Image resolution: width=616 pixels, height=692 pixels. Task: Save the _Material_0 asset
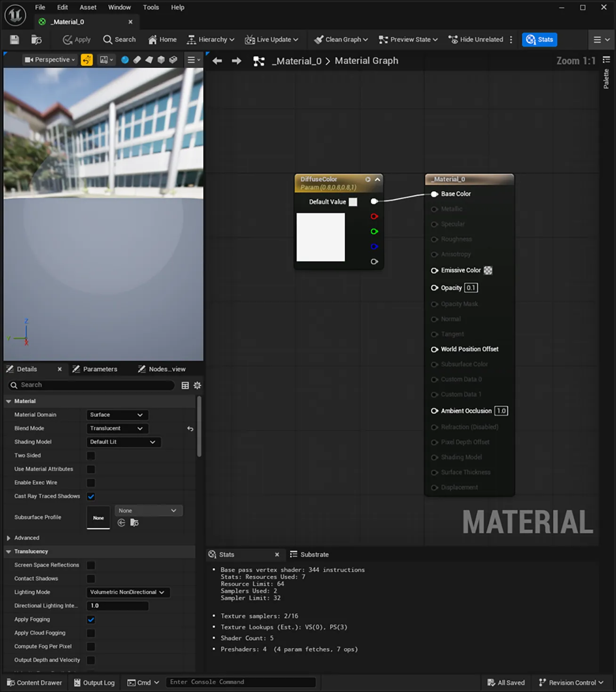pos(14,40)
